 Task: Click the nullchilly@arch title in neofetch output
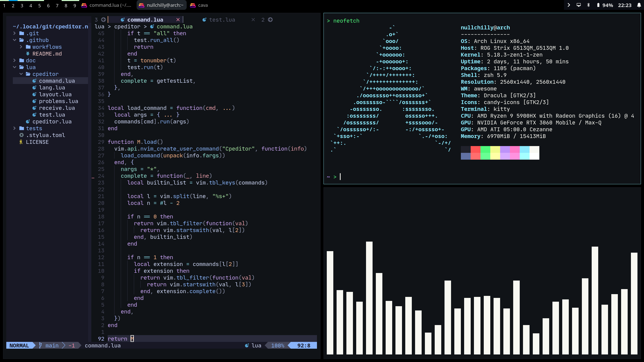click(x=485, y=27)
